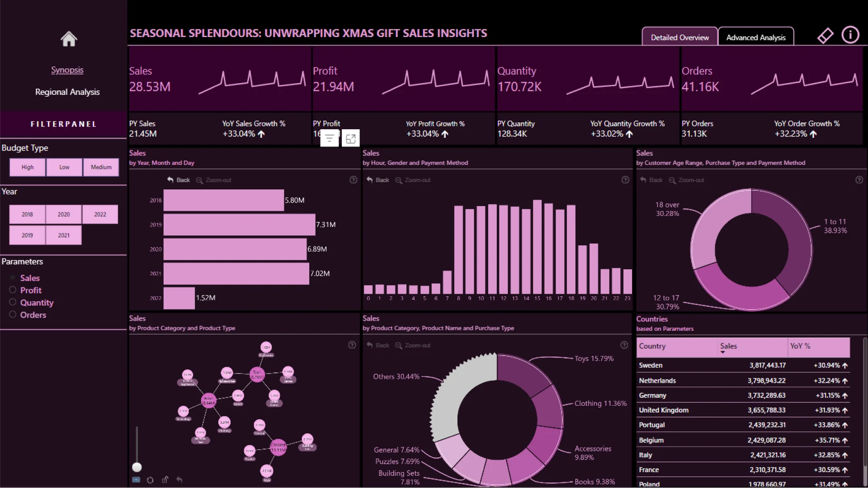
Task: Select the 2018 bar showing 5.80M
Action: [224, 200]
